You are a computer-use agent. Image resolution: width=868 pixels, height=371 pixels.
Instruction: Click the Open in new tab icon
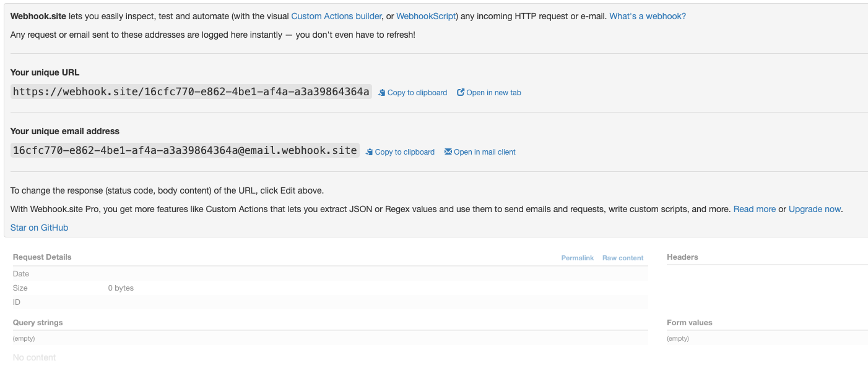461,93
